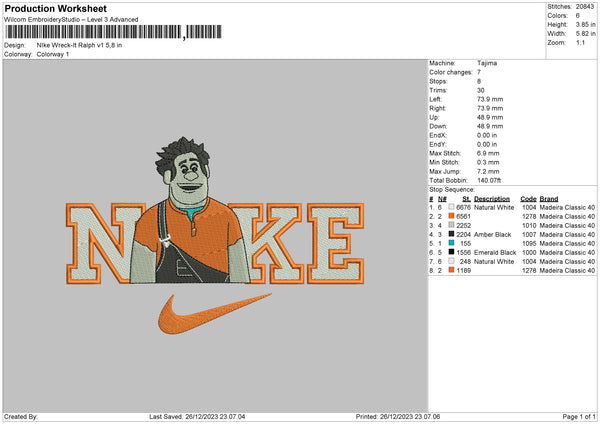Click the barcode under the worksheet title
Image resolution: width=600 pixels, height=424 pixels.
click(113, 32)
